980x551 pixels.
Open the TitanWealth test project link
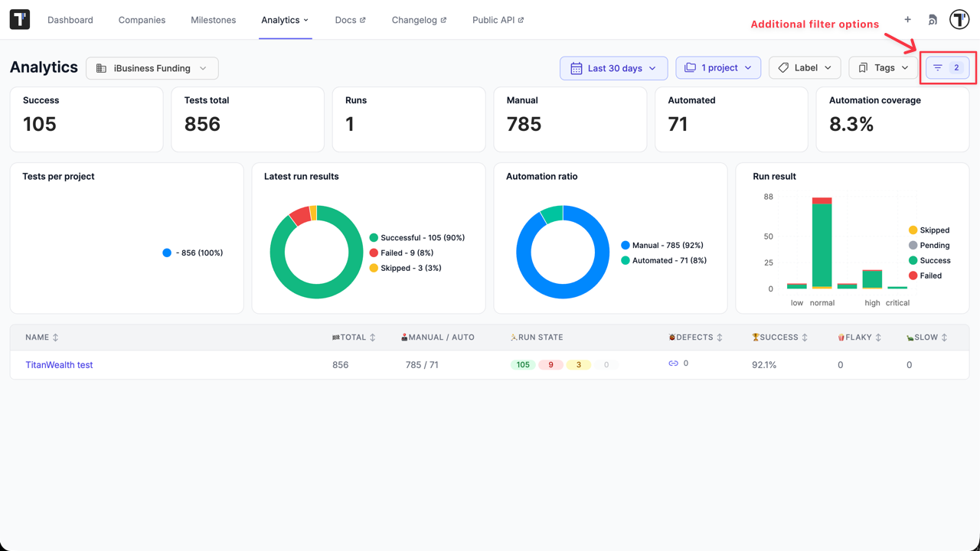pos(59,365)
